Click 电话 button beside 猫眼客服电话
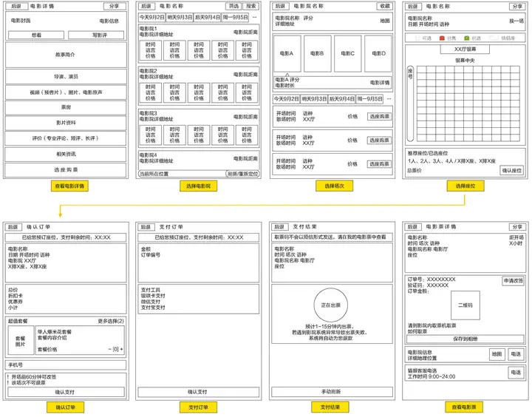Screen dimensions: 532x417 tap(516, 373)
